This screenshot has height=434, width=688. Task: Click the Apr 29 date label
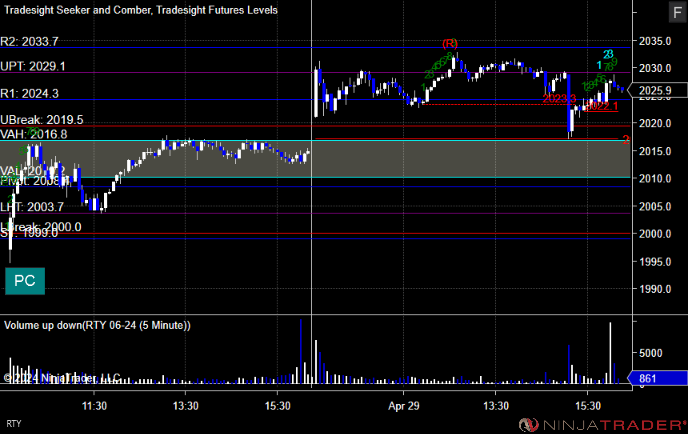404,406
